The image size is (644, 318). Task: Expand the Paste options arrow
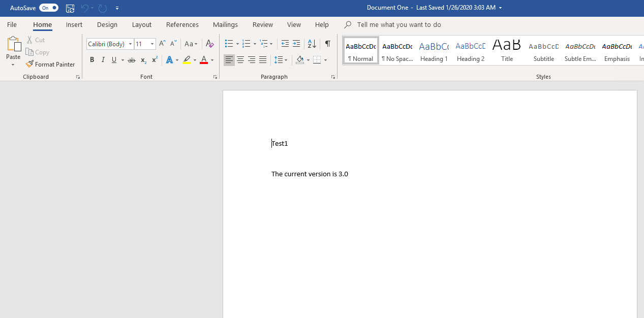pos(13,65)
